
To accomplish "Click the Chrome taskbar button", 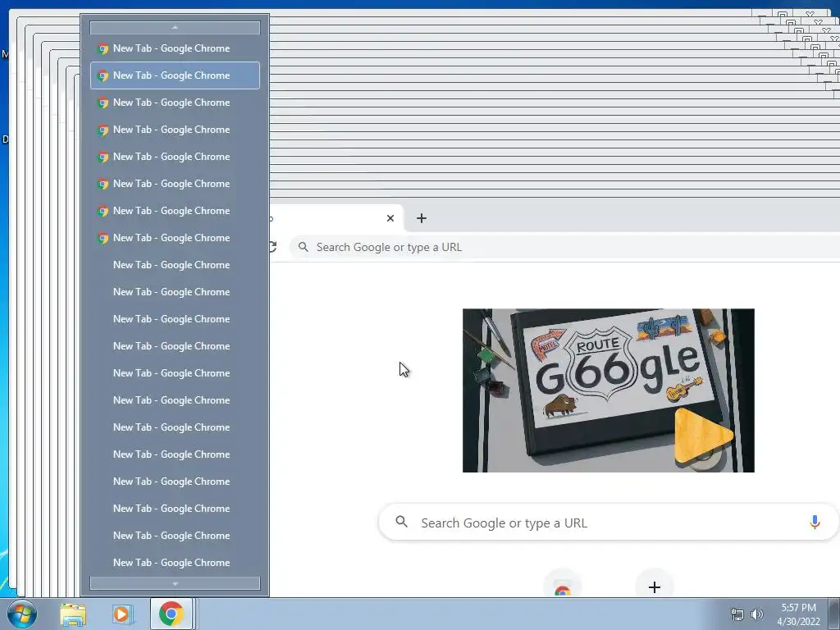I will click(171, 614).
